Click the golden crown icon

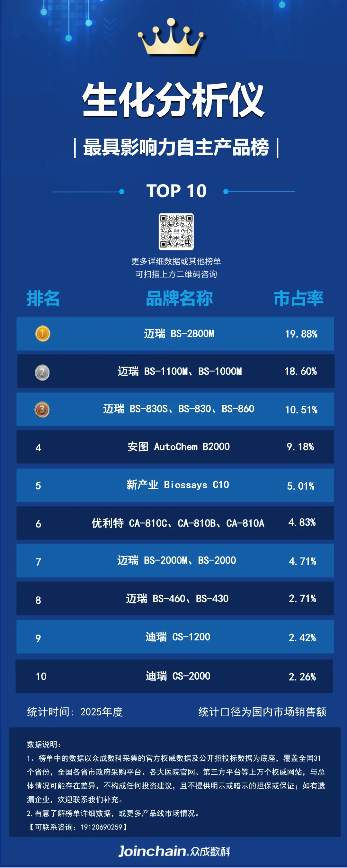(172, 37)
